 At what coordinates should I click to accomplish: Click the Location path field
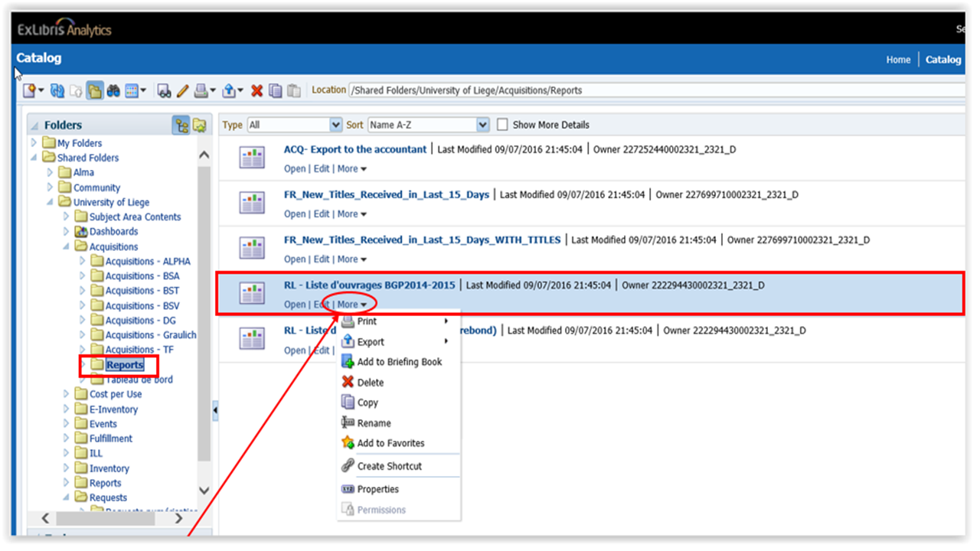click(x=655, y=90)
